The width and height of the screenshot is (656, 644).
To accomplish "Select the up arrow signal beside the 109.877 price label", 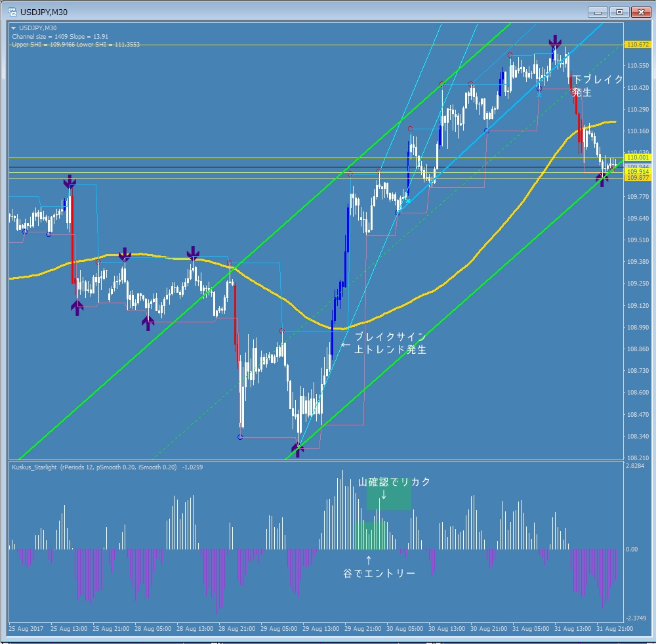I will (602, 178).
